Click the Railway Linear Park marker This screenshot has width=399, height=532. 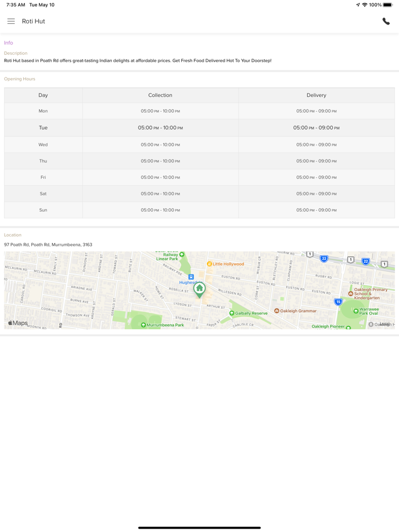click(x=182, y=255)
